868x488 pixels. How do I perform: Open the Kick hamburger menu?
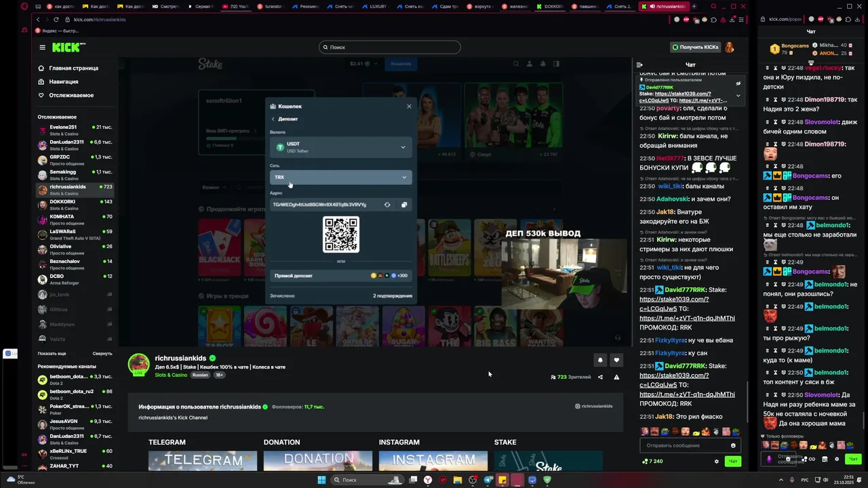[42, 47]
